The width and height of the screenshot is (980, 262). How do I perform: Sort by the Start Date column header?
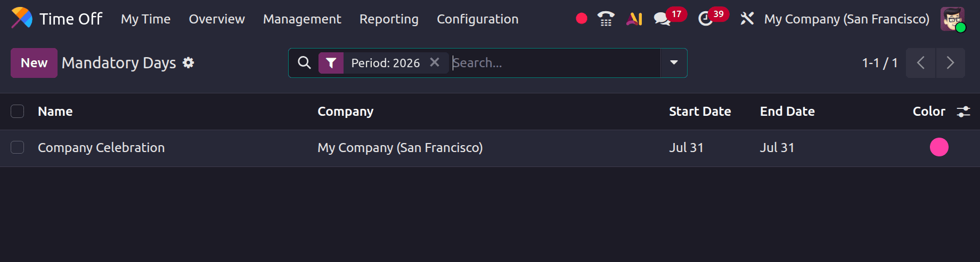pos(700,112)
